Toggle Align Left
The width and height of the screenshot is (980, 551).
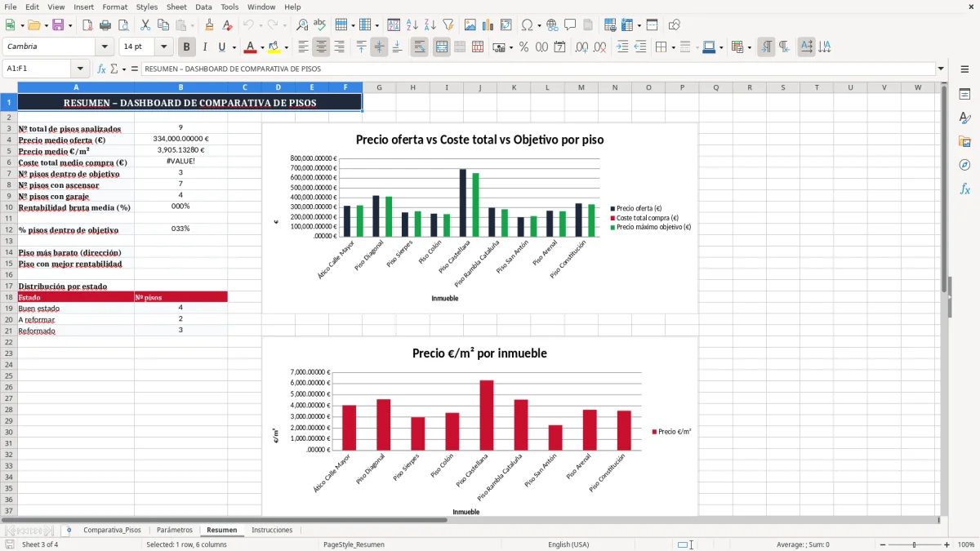coord(303,47)
